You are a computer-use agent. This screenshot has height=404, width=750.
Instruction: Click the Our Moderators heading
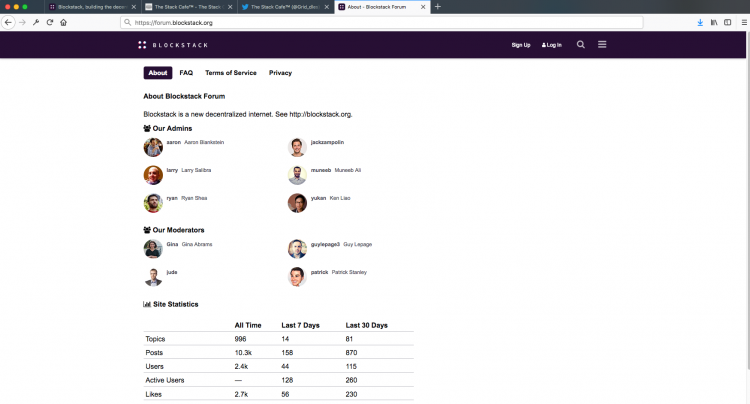tap(174, 230)
